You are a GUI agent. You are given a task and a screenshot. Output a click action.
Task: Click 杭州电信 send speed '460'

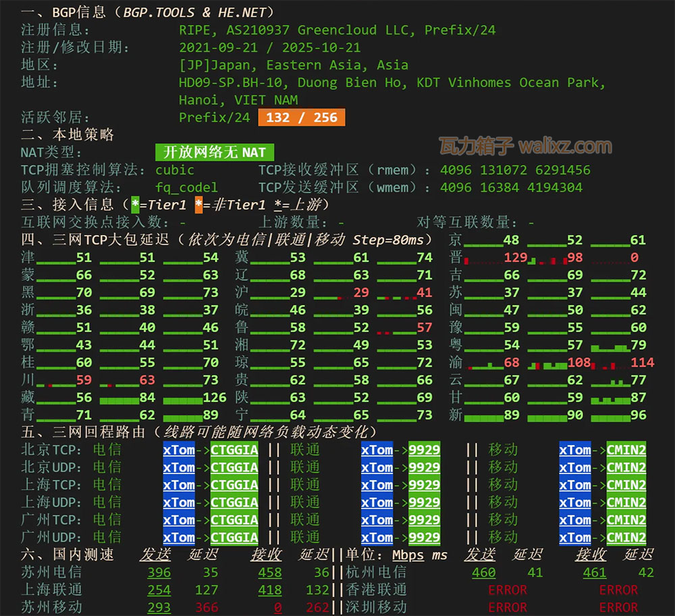click(483, 573)
